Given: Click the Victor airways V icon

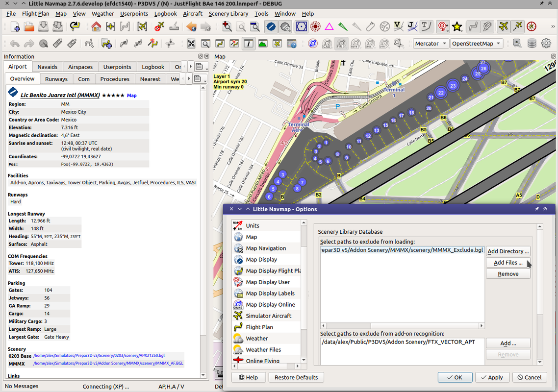Looking at the screenshot, I should coord(398,26).
